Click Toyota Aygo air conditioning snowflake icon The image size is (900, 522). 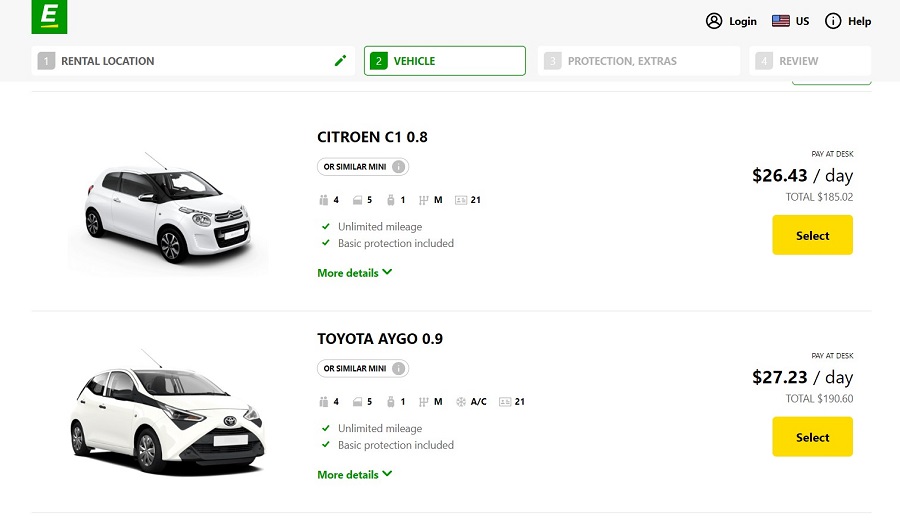pyautogui.click(x=461, y=401)
